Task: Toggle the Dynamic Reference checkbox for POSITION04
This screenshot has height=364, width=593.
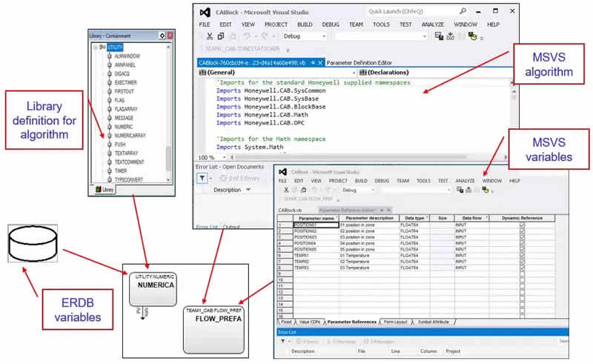Action: point(523,243)
